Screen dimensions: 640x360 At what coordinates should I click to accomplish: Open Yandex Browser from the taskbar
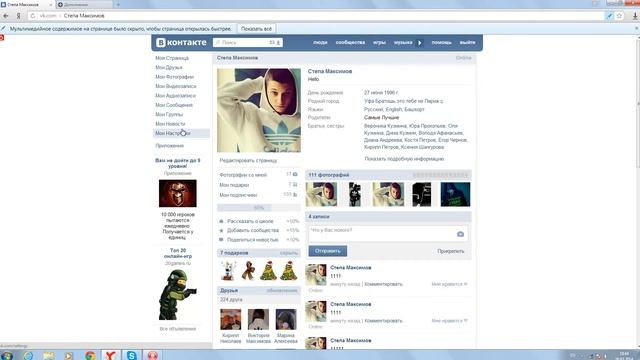point(110,355)
